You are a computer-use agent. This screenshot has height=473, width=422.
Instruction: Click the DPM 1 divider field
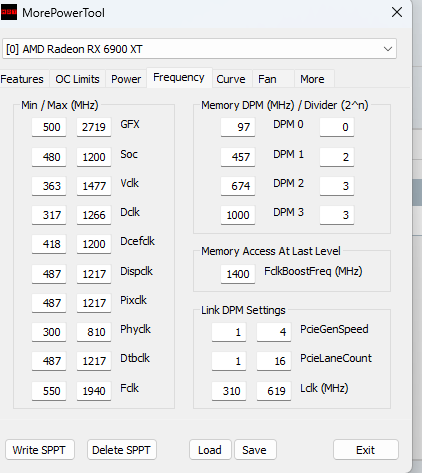337,157
